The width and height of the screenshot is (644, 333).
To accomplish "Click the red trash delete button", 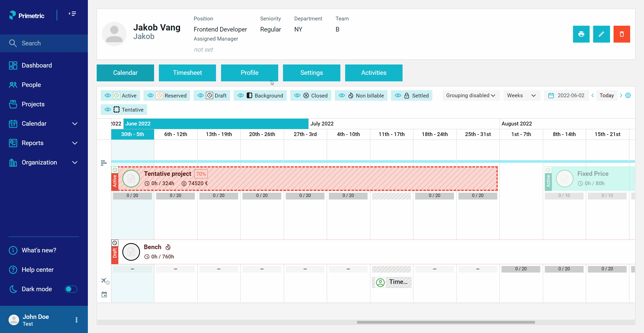I will [622, 34].
